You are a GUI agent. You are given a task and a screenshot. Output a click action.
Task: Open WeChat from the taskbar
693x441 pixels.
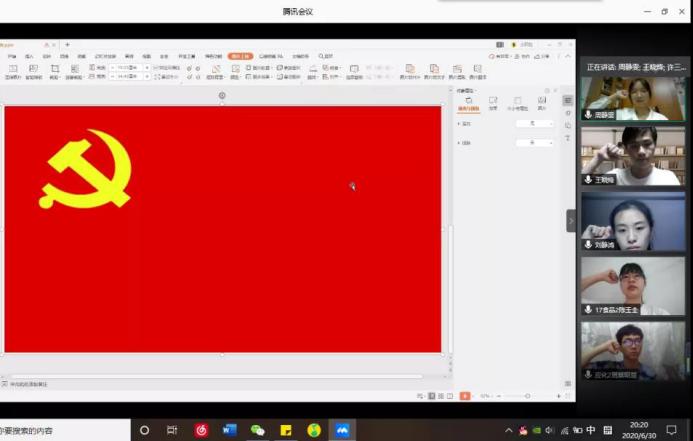257,430
